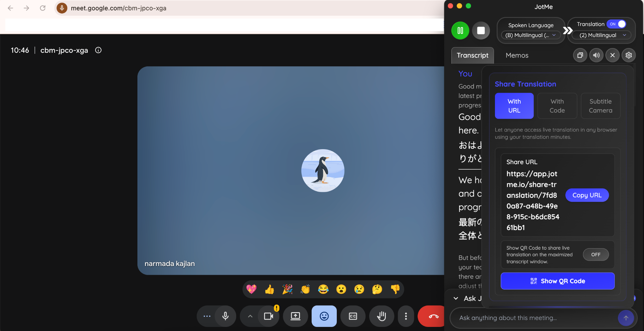The width and height of the screenshot is (644, 331).
Task: Click the Share Translation heading
Action: [525, 84]
